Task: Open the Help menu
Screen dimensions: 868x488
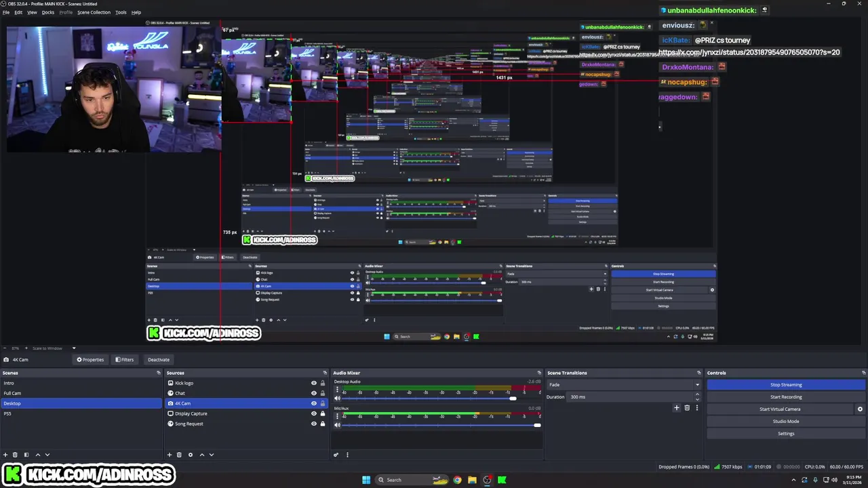Action: (136, 12)
